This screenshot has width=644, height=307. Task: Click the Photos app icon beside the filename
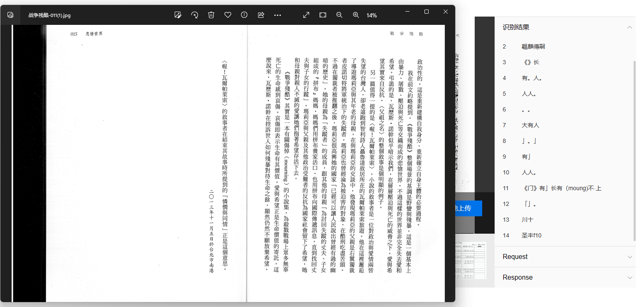point(10,15)
